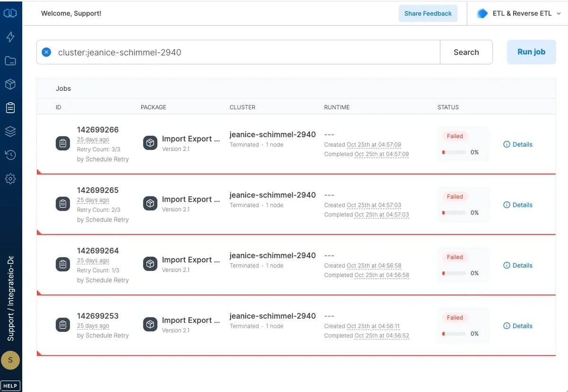Click the Support / Integrateio account label
The image size is (568, 392).
click(x=10, y=299)
